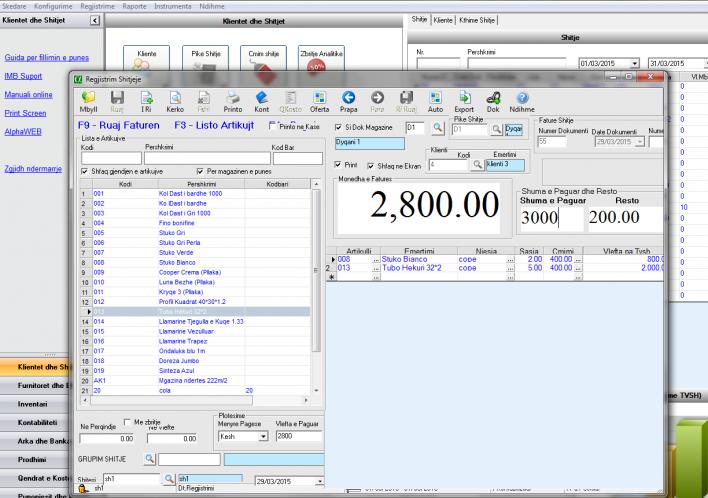
Task: Open the Manuali online link
Action: (x=30, y=95)
